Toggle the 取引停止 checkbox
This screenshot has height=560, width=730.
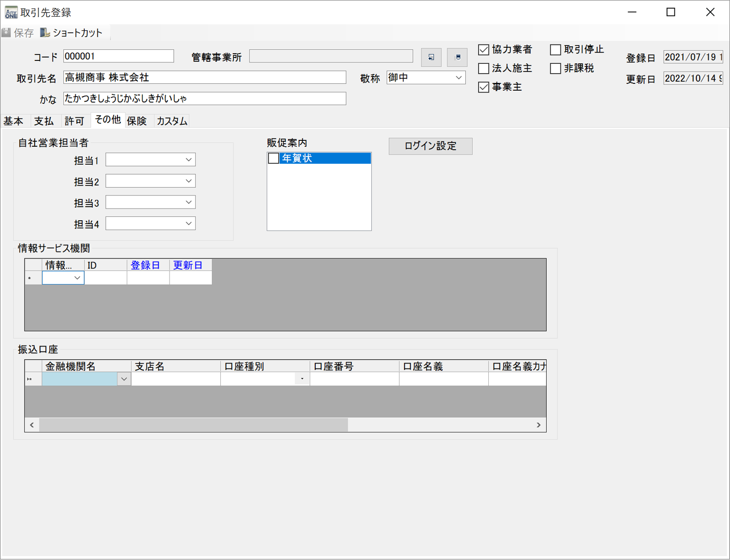[555, 49]
